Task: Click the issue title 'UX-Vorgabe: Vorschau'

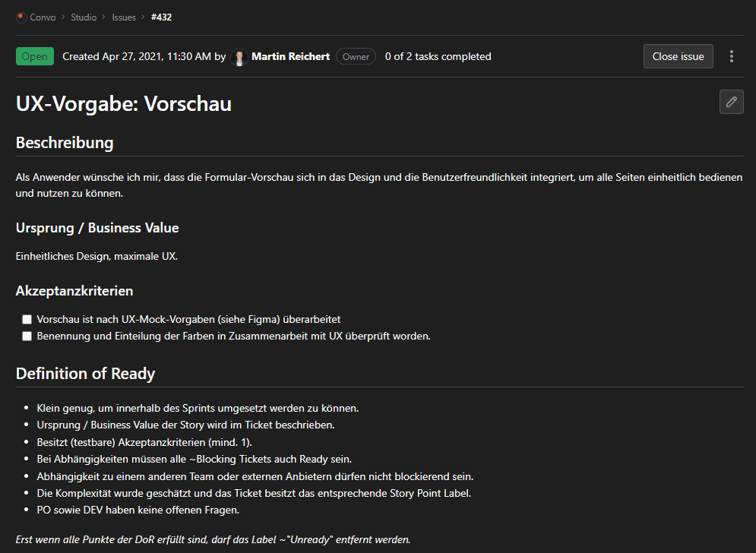Action: pos(124,103)
